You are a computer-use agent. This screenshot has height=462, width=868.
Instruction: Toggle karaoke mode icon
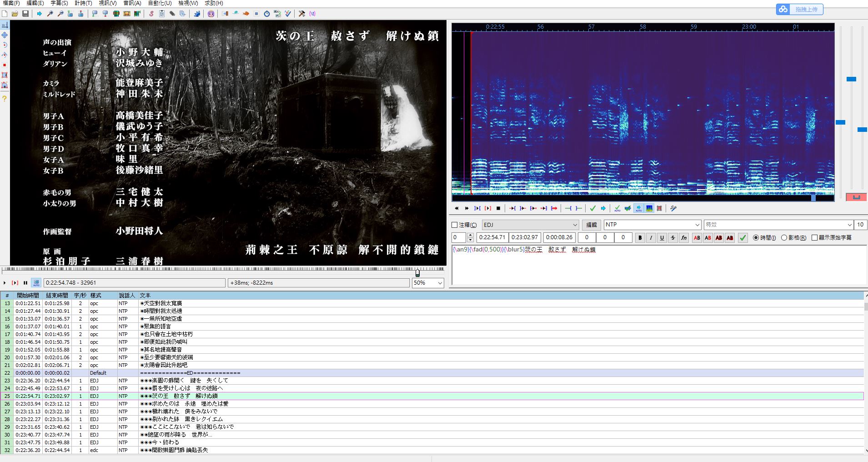[674, 208]
